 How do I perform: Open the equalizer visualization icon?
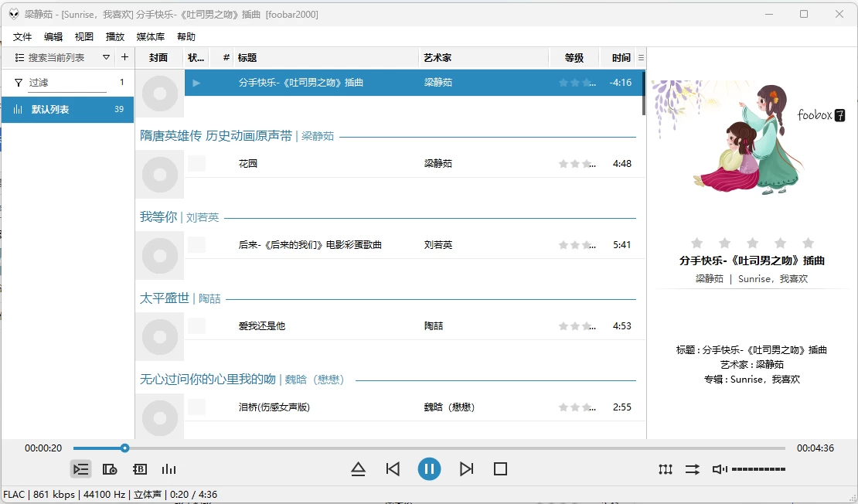(169, 468)
